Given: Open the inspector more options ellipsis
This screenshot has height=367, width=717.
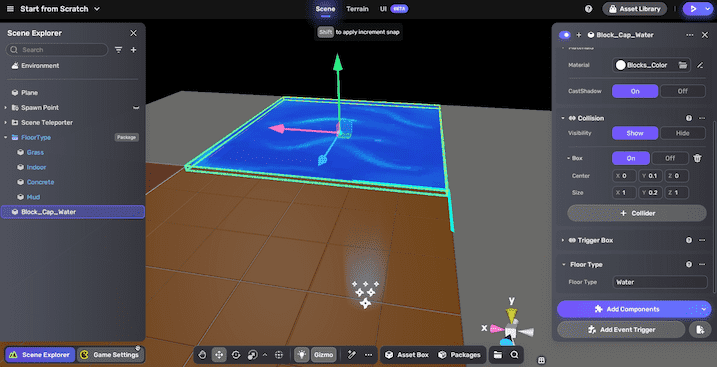Looking at the screenshot, I should pyautogui.click(x=690, y=35).
